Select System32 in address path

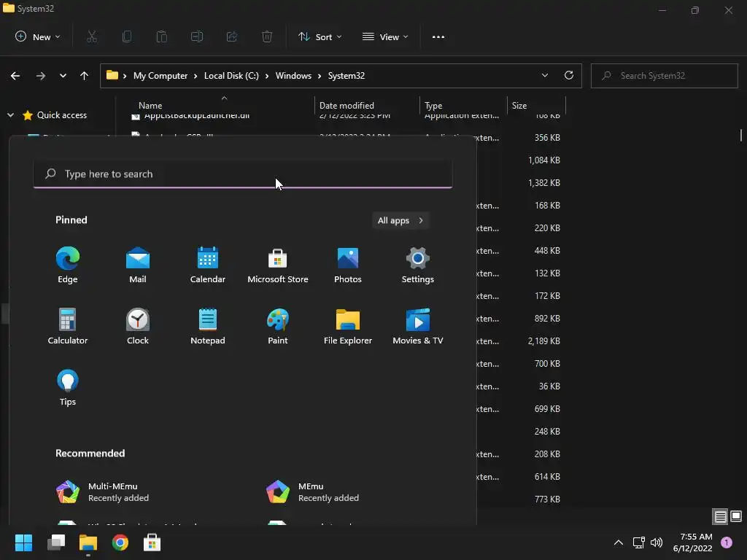click(x=347, y=76)
